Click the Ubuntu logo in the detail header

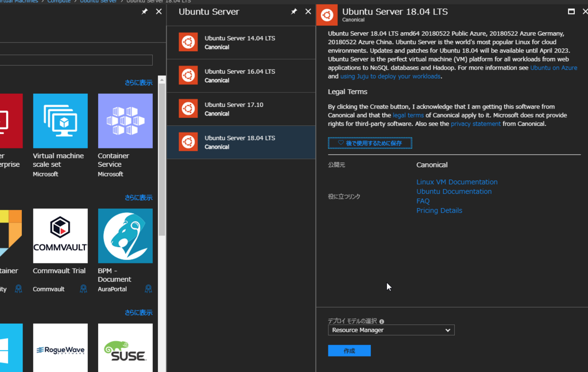327,15
